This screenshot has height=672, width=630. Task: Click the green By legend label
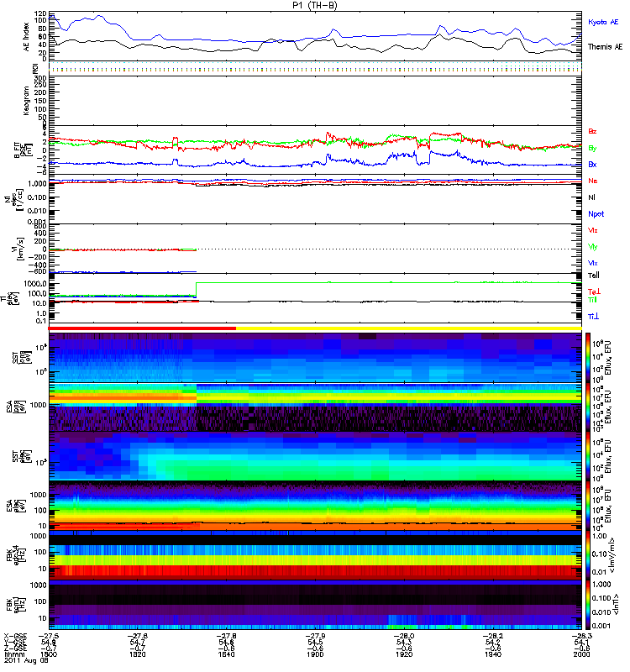592,148
